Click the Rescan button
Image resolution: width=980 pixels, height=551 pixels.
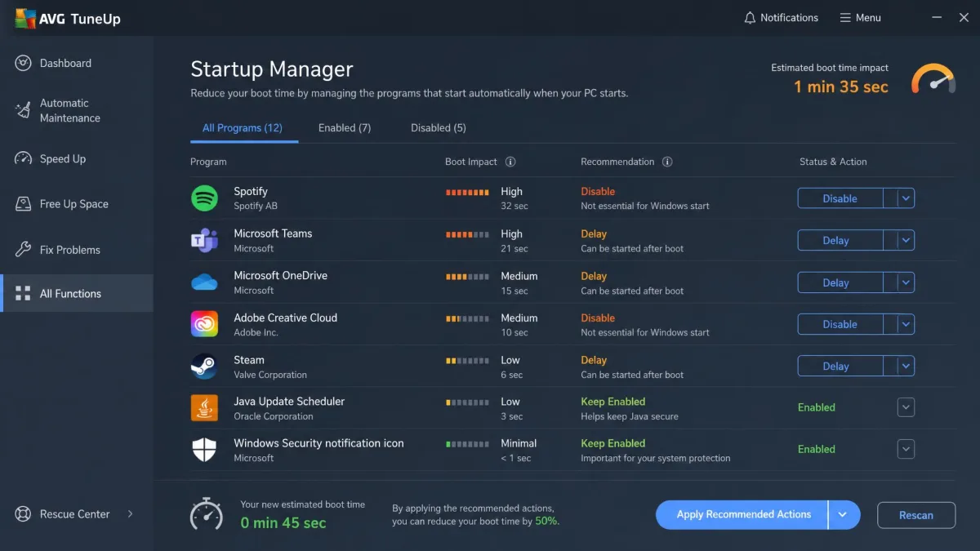pos(916,515)
